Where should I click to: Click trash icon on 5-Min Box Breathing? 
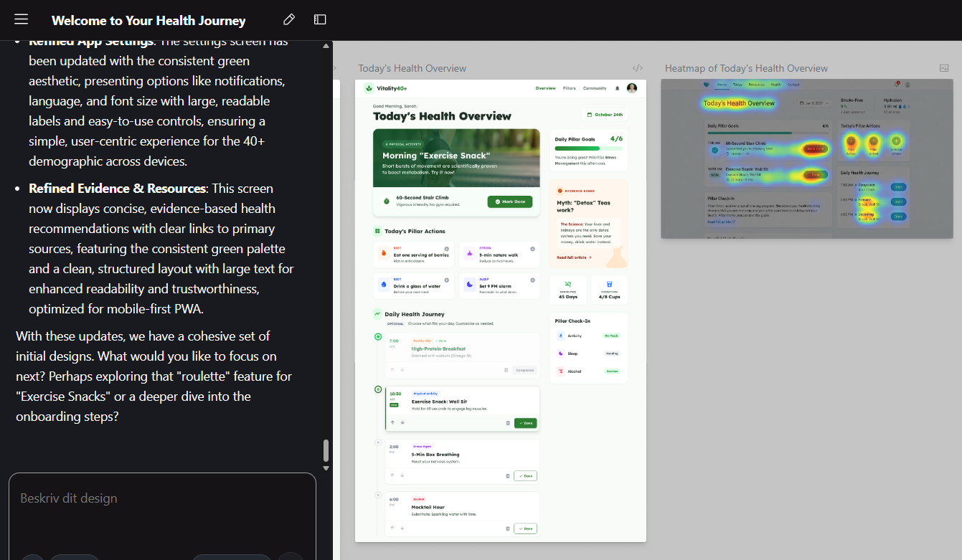508,475
